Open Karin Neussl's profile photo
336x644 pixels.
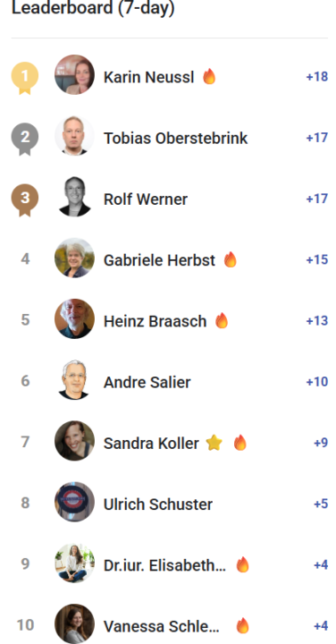75,75
